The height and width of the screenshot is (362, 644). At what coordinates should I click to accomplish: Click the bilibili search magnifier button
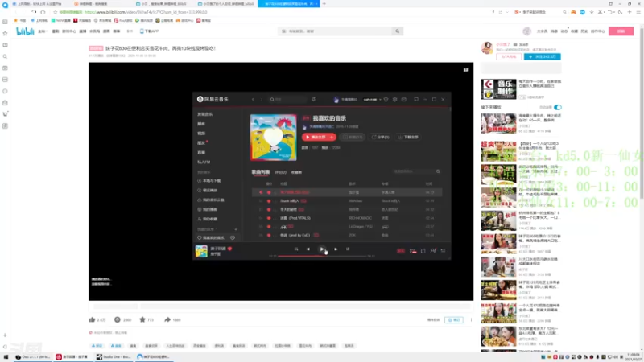pos(397,31)
